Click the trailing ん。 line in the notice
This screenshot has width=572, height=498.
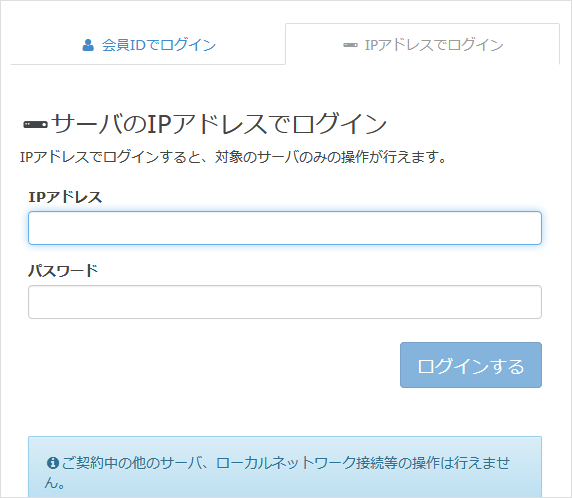(x=55, y=483)
